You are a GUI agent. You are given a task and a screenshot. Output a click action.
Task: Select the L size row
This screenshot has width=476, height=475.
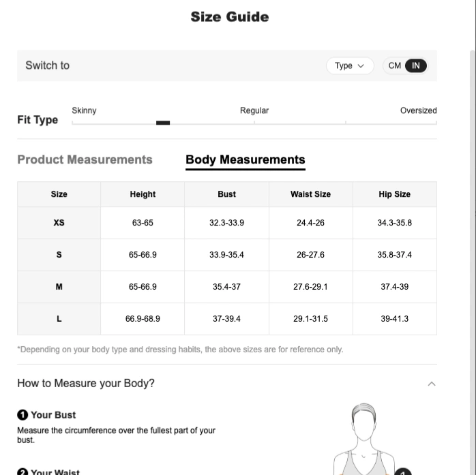pos(227,319)
